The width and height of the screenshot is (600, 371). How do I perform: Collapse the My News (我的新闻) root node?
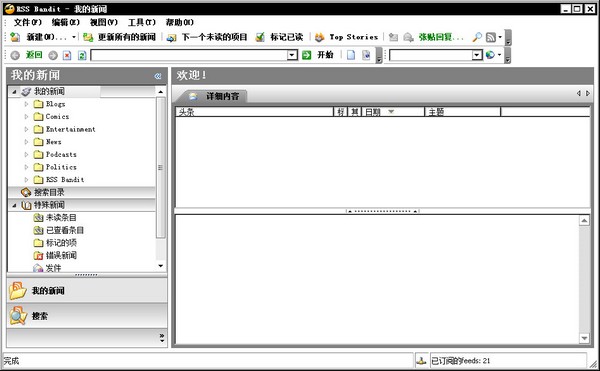point(14,91)
